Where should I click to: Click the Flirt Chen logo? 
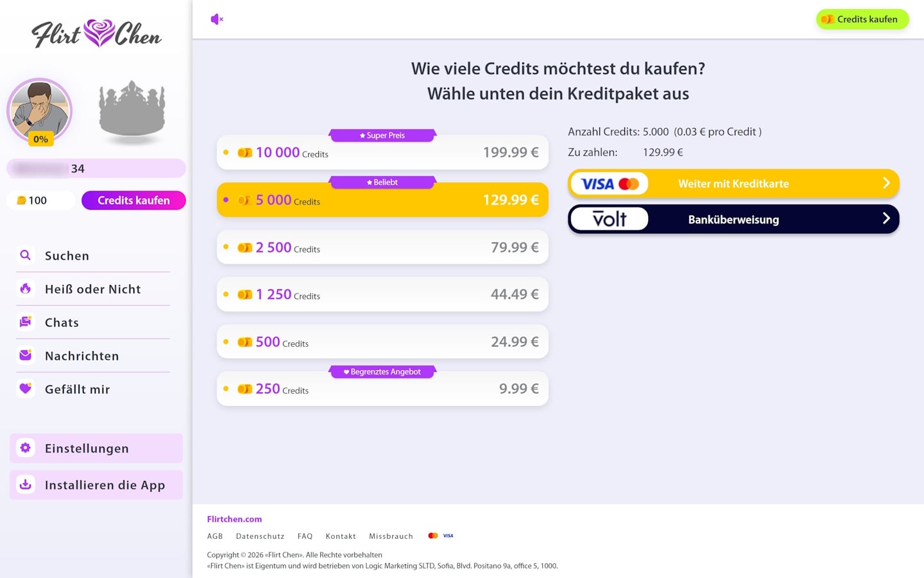coord(96,33)
